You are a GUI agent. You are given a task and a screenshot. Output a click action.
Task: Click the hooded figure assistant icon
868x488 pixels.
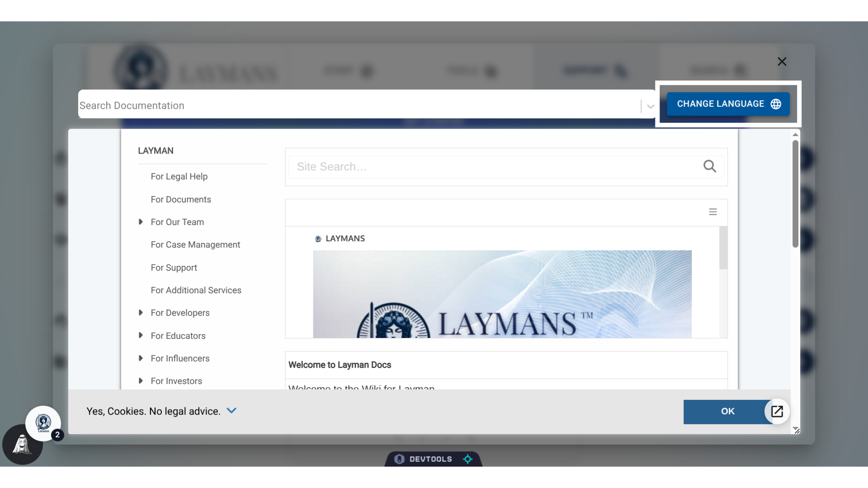point(21,445)
